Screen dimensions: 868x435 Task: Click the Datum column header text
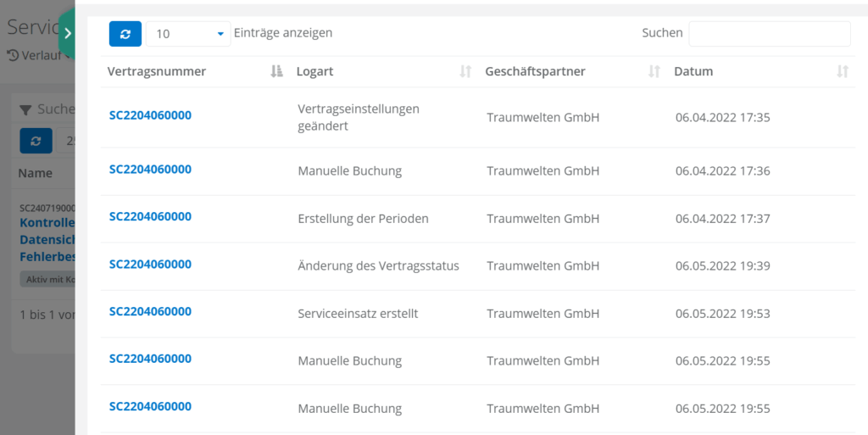point(693,72)
